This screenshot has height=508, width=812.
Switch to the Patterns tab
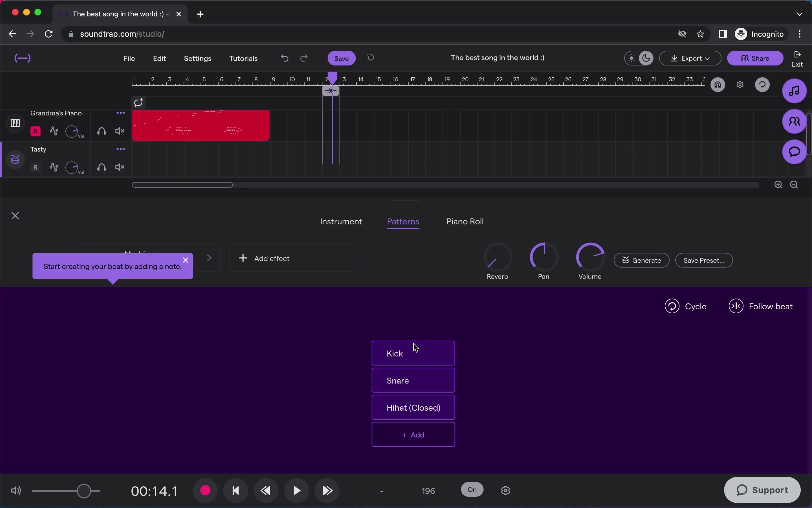(x=403, y=222)
